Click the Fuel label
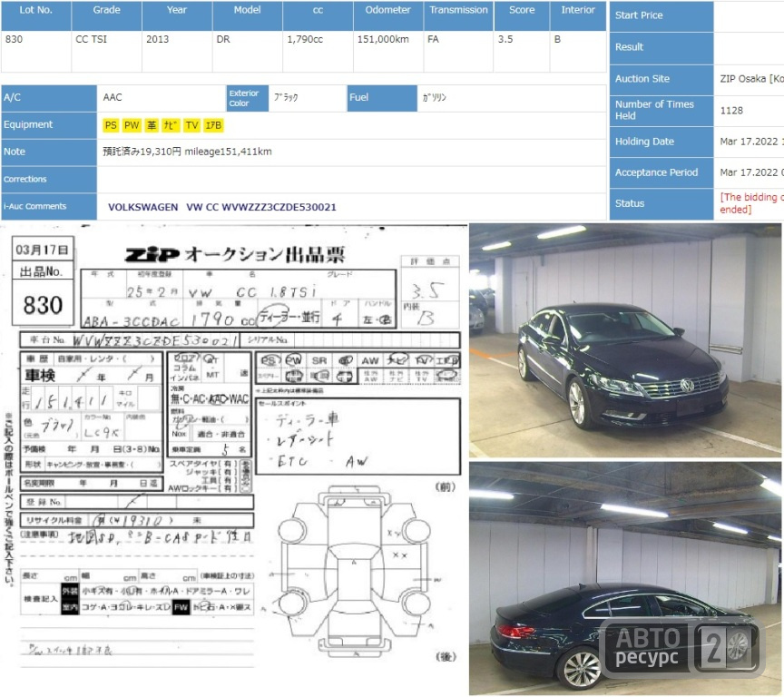Viewport: 784px width, 697px height. (x=382, y=98)
